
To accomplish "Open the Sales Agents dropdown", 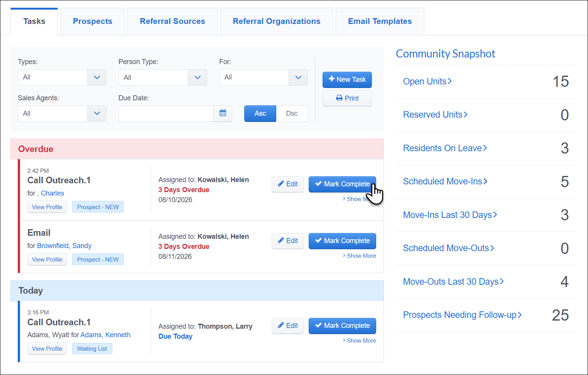I will 62,114.
